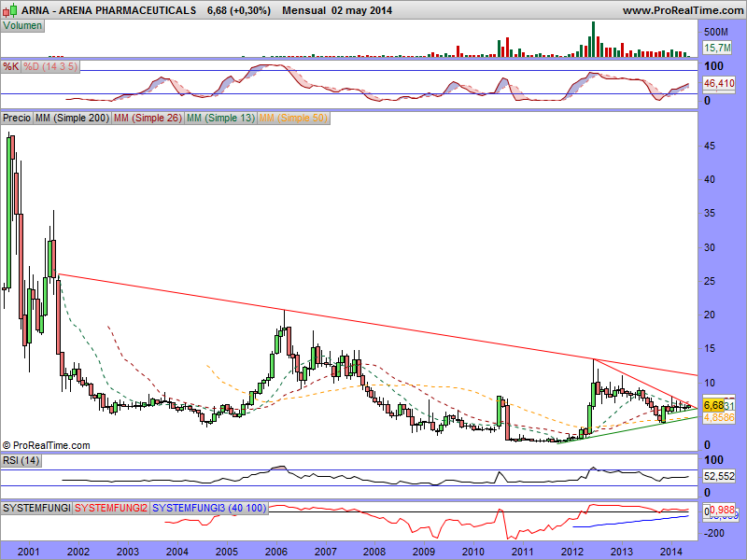Click the 0,988 SYSTEMFUNGI value
Image resolution: width=747 pixels, height=560 pixels.
tap(722, 510)
